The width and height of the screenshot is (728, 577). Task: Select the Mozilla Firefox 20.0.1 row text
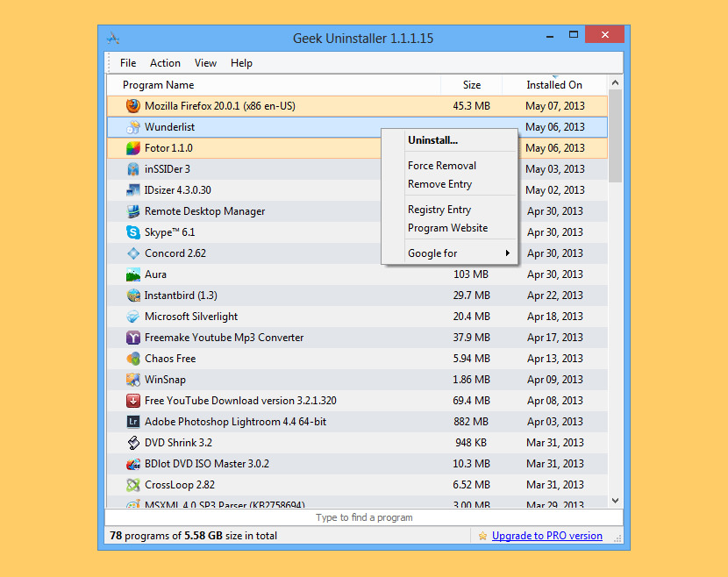[219, 106]
